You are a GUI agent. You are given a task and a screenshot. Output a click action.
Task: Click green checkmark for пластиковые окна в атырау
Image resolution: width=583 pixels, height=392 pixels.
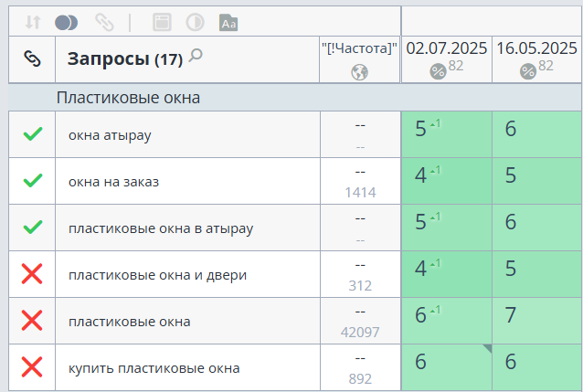click(33, 227)
